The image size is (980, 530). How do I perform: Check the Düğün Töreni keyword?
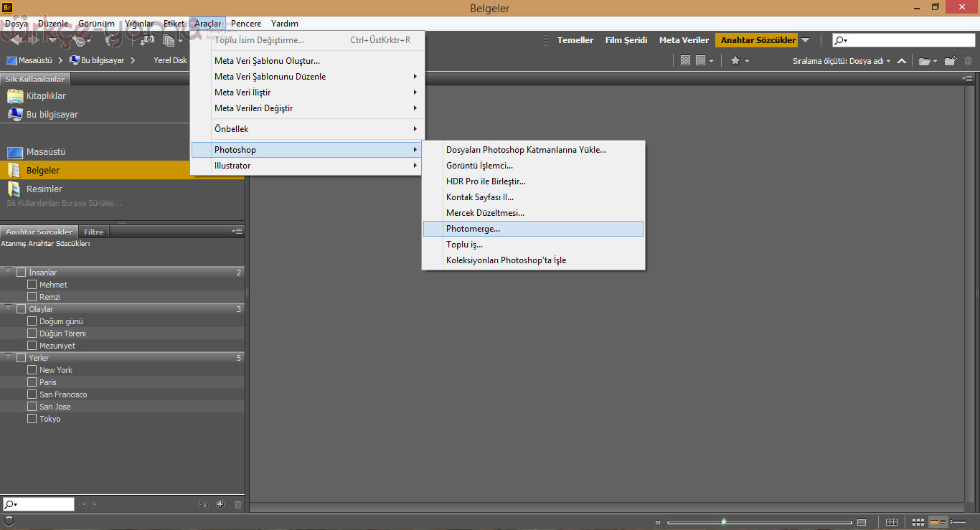[32, 333]
